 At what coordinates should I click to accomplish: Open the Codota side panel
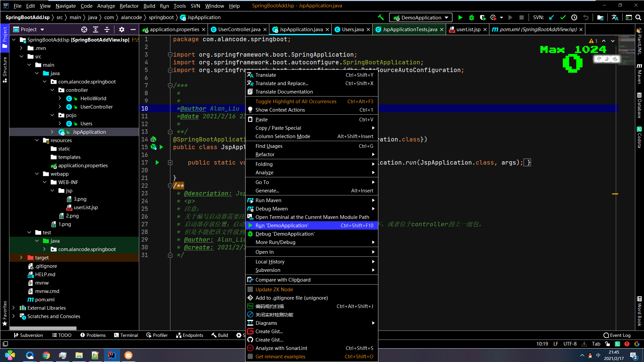639,137
